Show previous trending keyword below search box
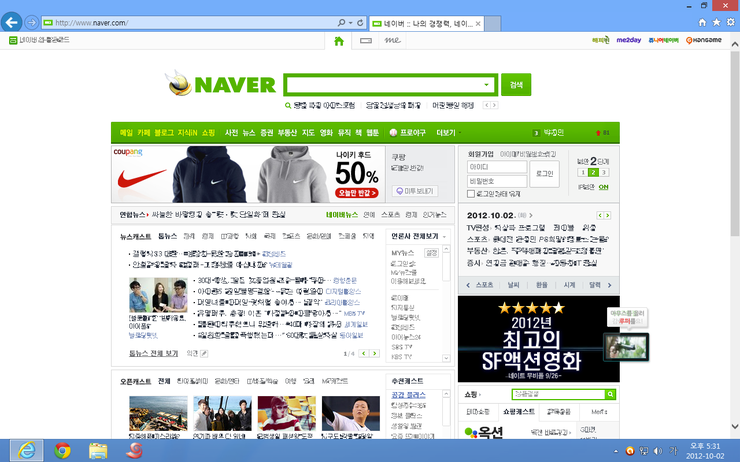 (x=487, y=105)
